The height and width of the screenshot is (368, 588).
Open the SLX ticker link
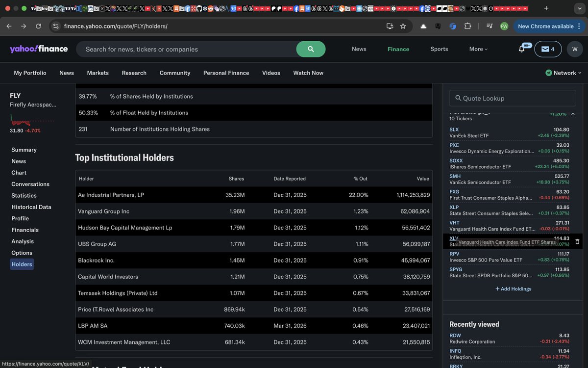tap(454, 130)
